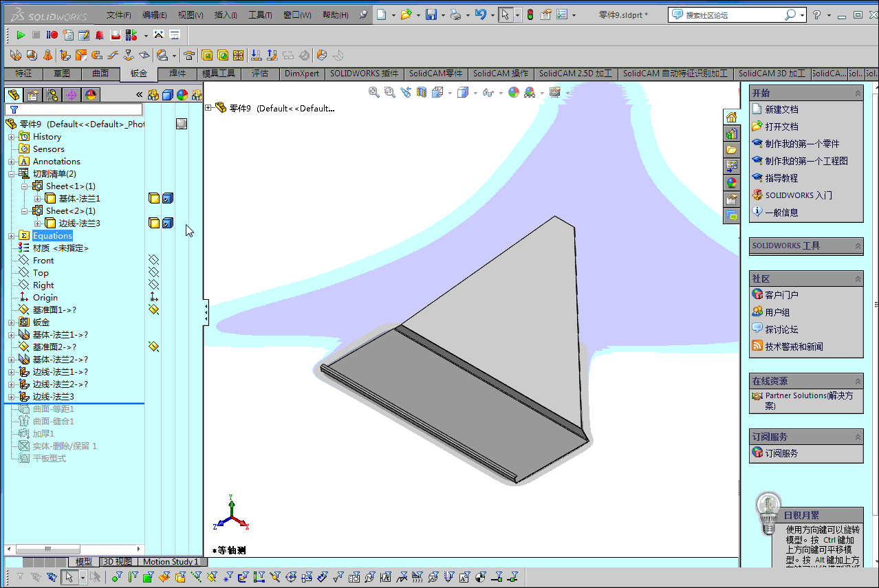This screenshot has width=879, height=588.
Task: Switch to the Motion Study 1 tab
Action: click(171, 562)
